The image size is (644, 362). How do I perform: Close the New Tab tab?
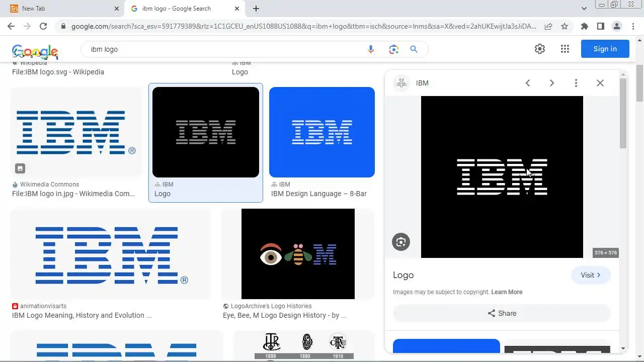pyautogui.click(x=117, y=9)
